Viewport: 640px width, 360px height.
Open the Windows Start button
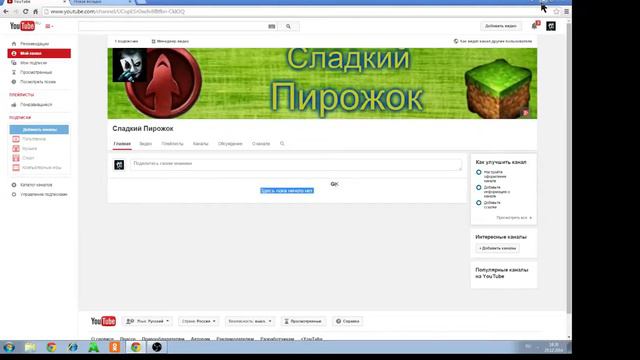9,347
